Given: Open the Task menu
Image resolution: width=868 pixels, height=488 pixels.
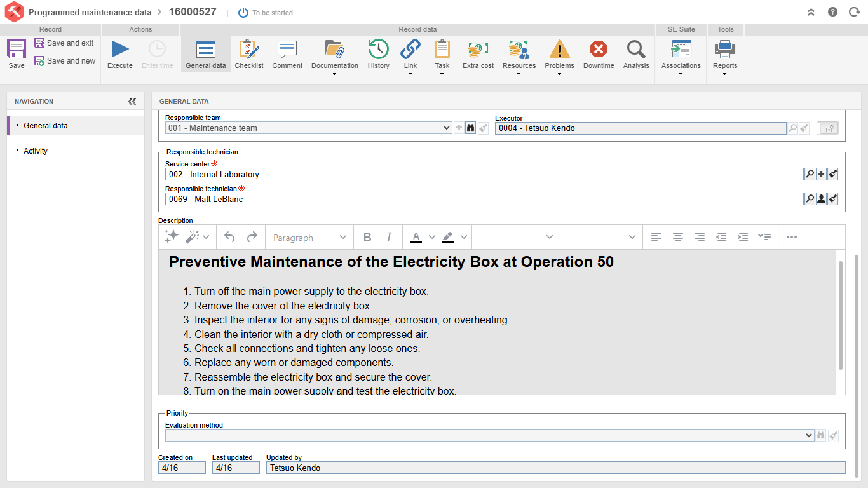Looking at the screenshot, I should click(442, 57).
